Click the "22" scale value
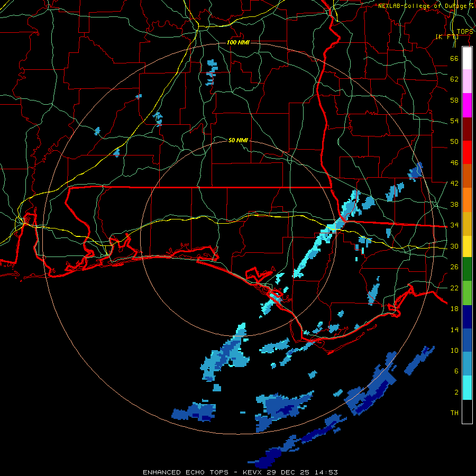 click(x=454, y=288)
